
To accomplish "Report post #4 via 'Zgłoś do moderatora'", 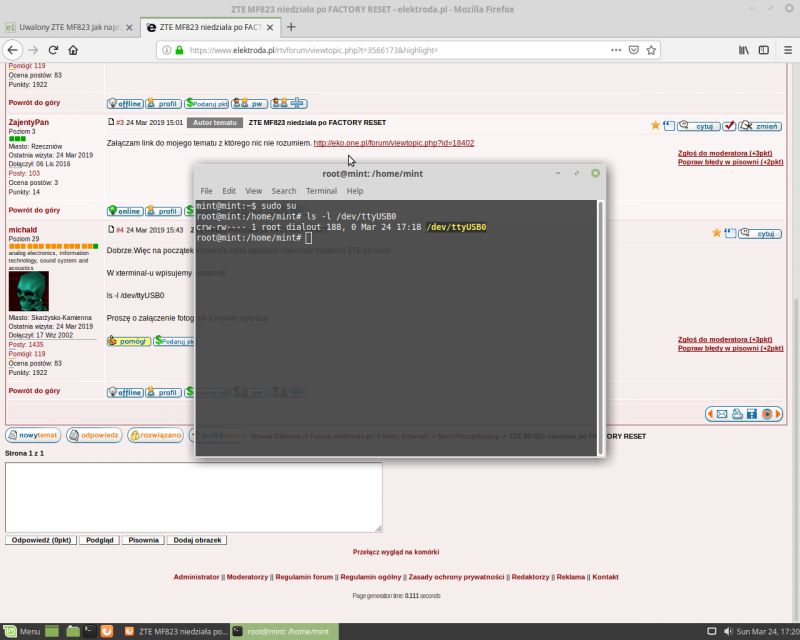I will [x=725, y=339].
